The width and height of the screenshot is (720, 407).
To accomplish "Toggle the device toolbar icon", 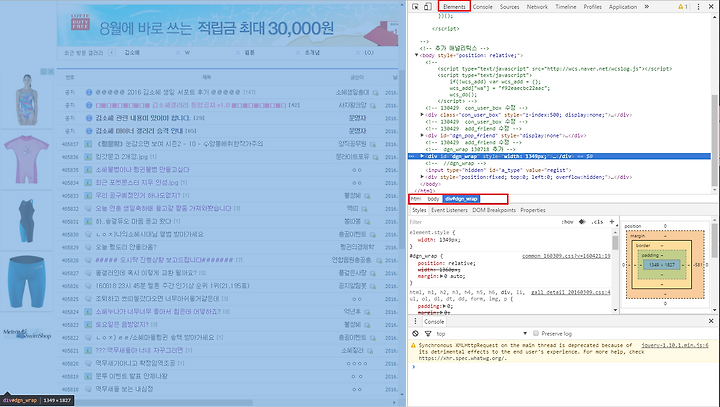I will tap(428, 6).
